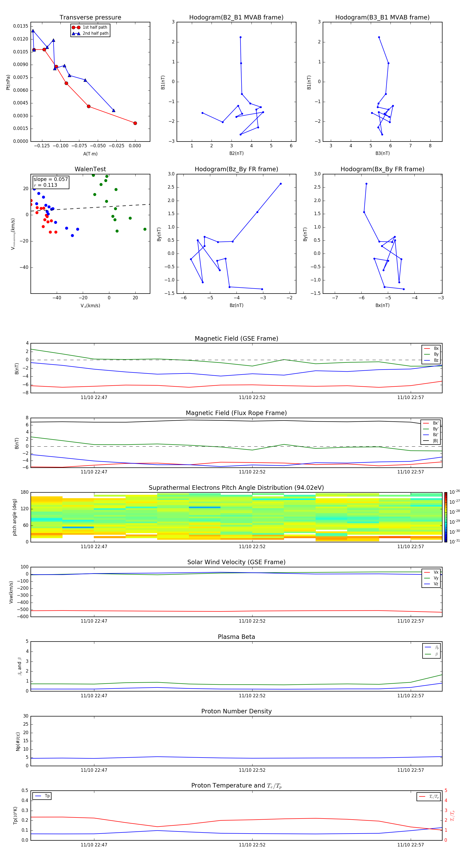Click the 'Proton Temperature and Te/Tp' title
Screen dimensions: 473x868
click(x=236, y=786)
